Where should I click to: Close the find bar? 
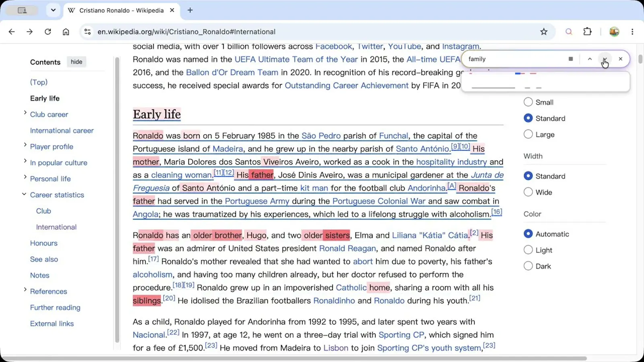coord(621,59)
